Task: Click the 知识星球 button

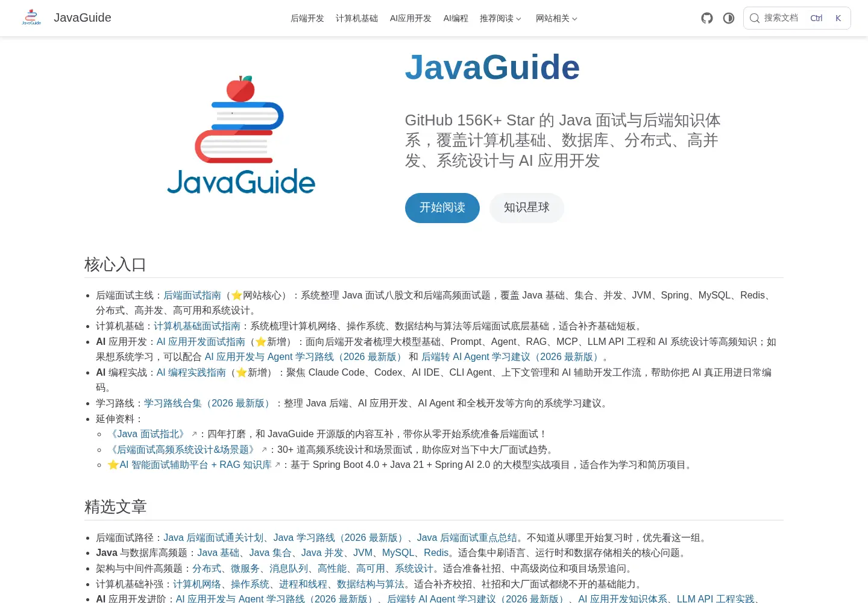Action: [x=527, y=208]
